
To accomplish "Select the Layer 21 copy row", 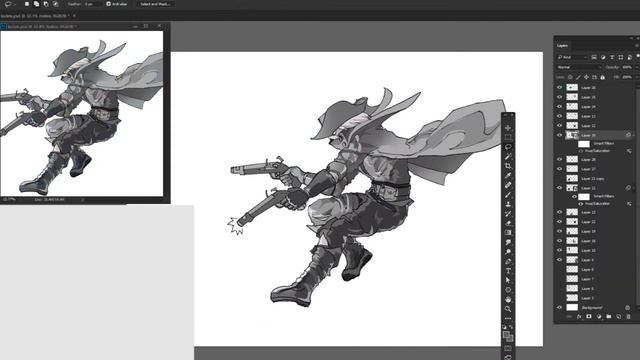I will [594, 178].
